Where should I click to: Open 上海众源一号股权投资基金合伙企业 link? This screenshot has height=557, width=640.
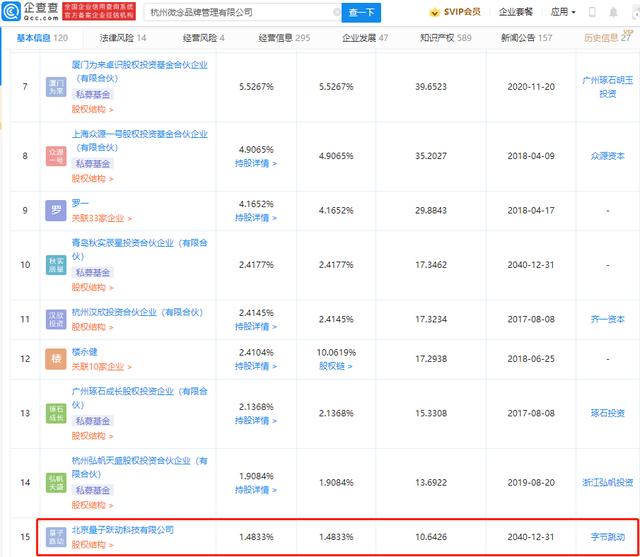140,141
